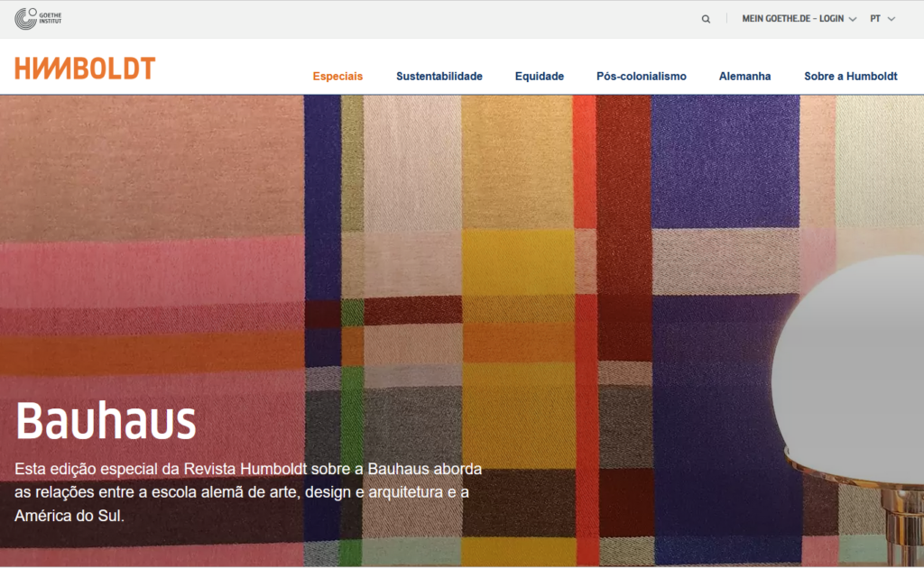Navigate to the Alemanha section
Viewport: 924px width, 568px height.
pos(744,76)
